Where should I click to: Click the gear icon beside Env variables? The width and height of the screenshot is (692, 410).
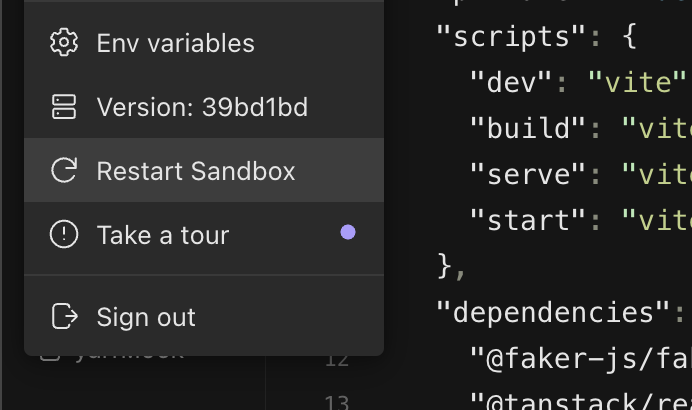pos(64,42)
